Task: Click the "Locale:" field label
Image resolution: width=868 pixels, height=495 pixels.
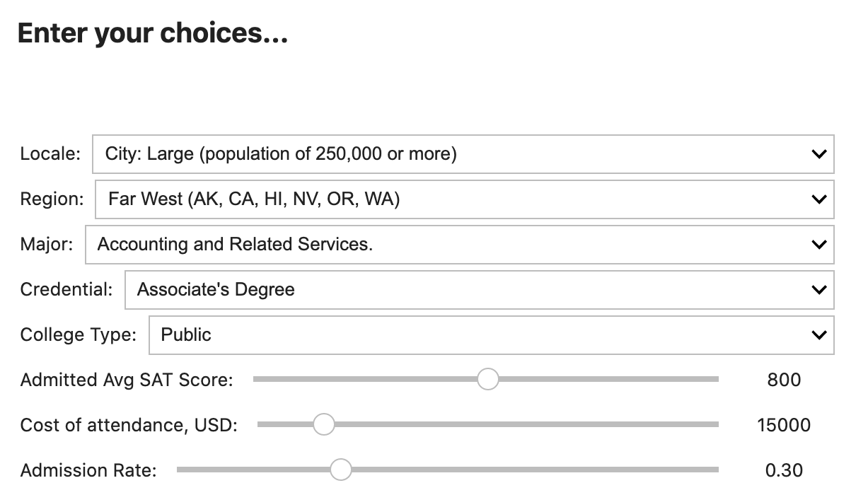Action: pos(50,154)
